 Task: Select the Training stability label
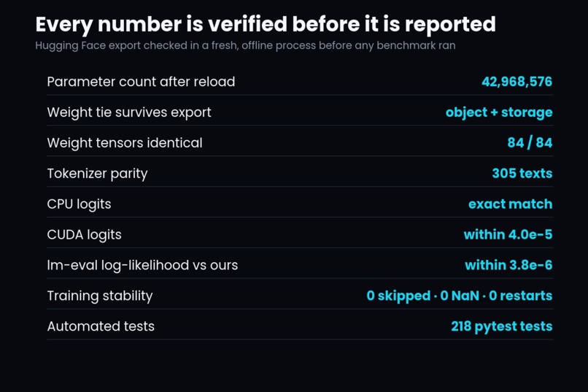pyautogui.click(x=100, y=296)
